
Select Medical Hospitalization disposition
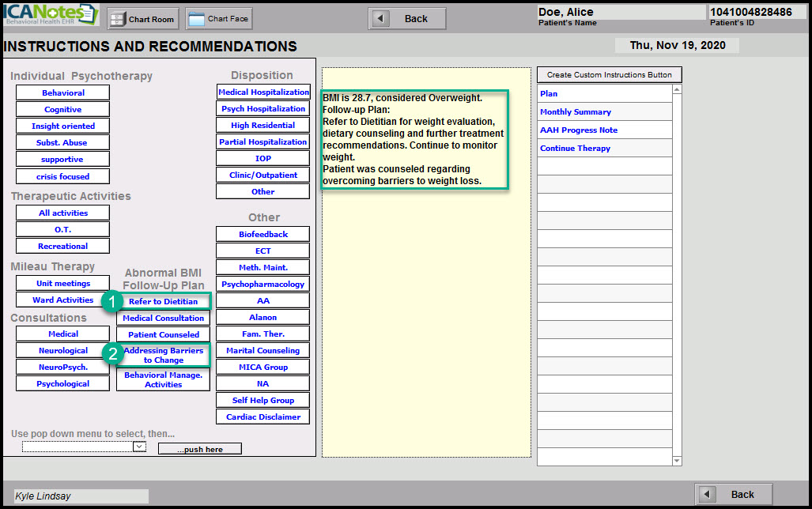263,92
